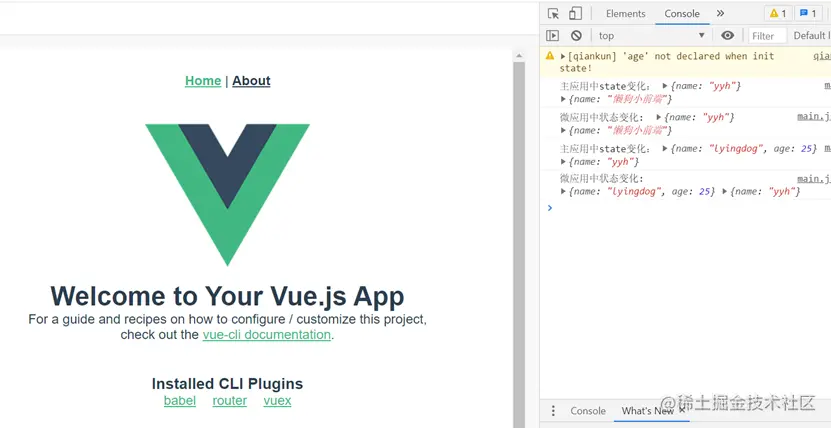Open the Default levels dropdown
This screenshot has width=831, height=428.
coord(811,35)
